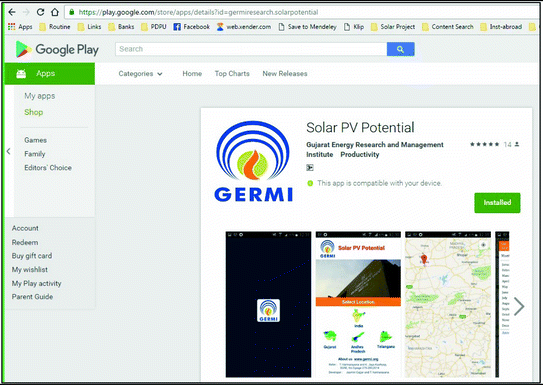The width and height of the screenshot is (543, 385).
Task: Open My Play activity link
Action: [36, 283]
